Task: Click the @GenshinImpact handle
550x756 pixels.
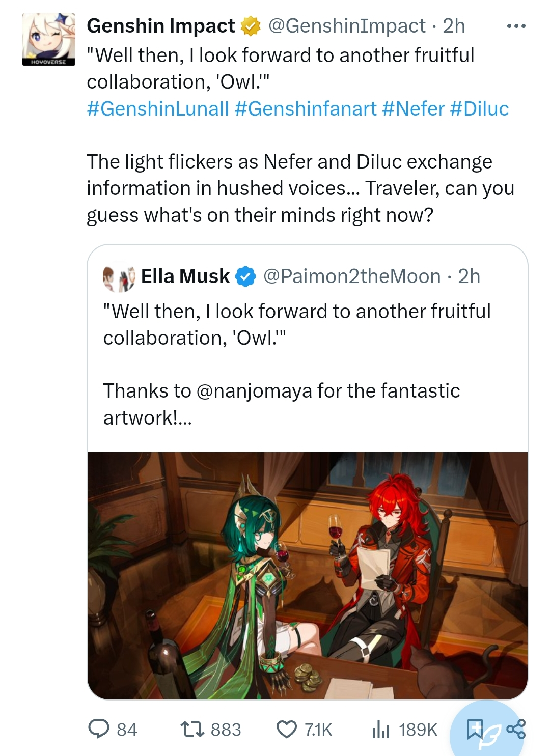Action: click(x=346, y=26)
